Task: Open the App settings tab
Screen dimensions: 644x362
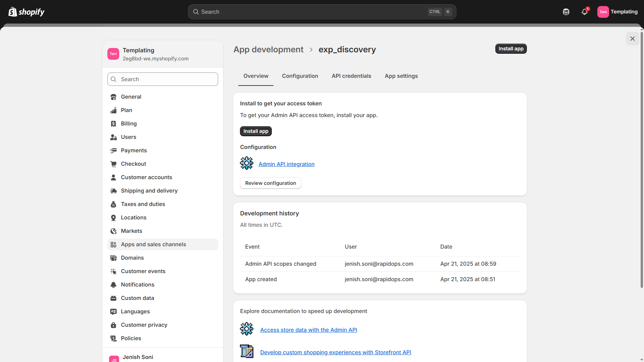Action: click(x=401, y=76)
